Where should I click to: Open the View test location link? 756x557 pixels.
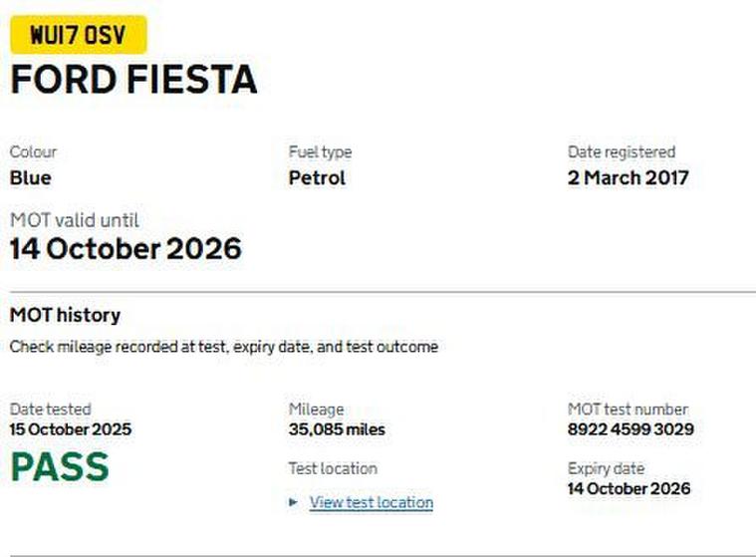371,502
